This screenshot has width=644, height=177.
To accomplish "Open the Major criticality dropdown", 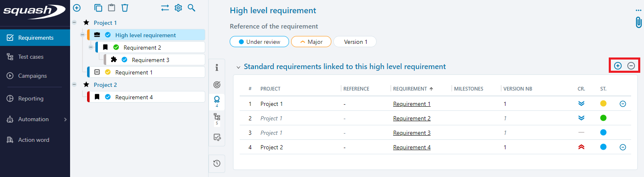I will coord(311,42).
